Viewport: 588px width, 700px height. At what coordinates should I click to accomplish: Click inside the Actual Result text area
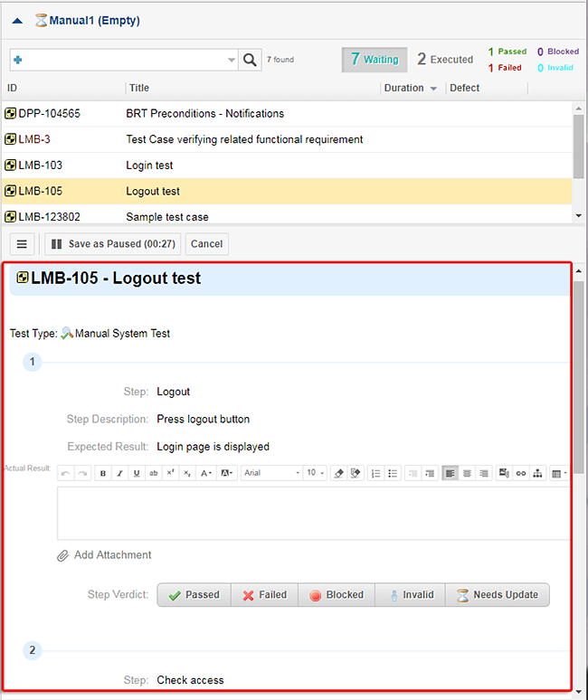click(312, 513)
